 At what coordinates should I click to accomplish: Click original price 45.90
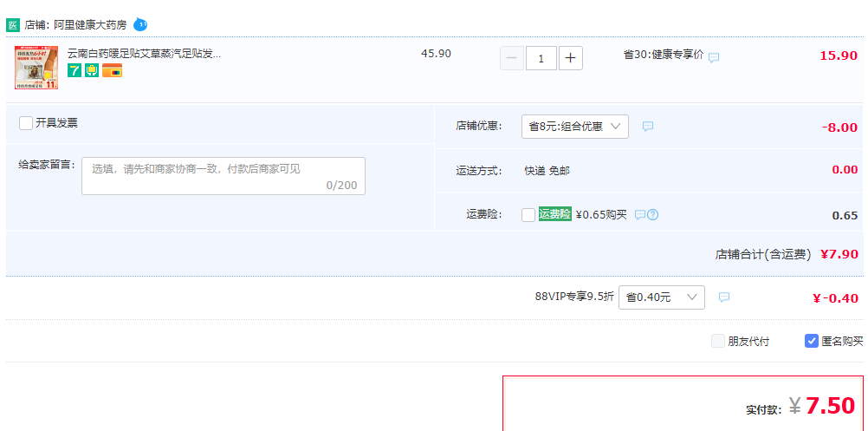(437, 54)
